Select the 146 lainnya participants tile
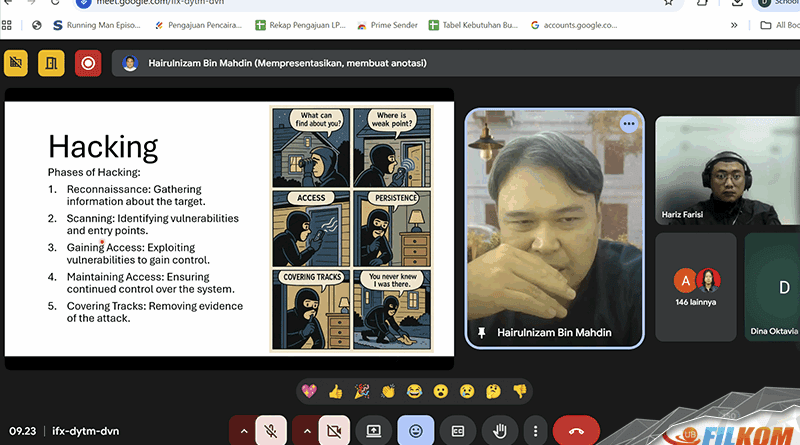800x445 pixels. (x=696, y=285)
